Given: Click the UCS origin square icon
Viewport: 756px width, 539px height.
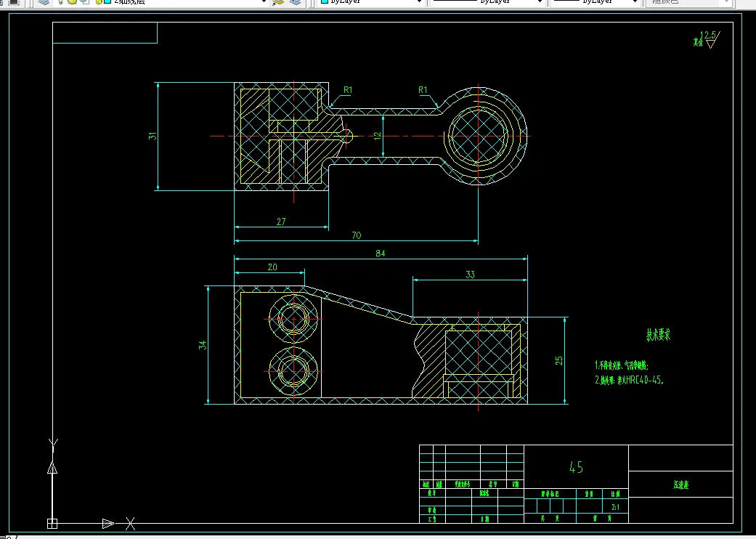Looking at the screenshot, I should (52, 524).
